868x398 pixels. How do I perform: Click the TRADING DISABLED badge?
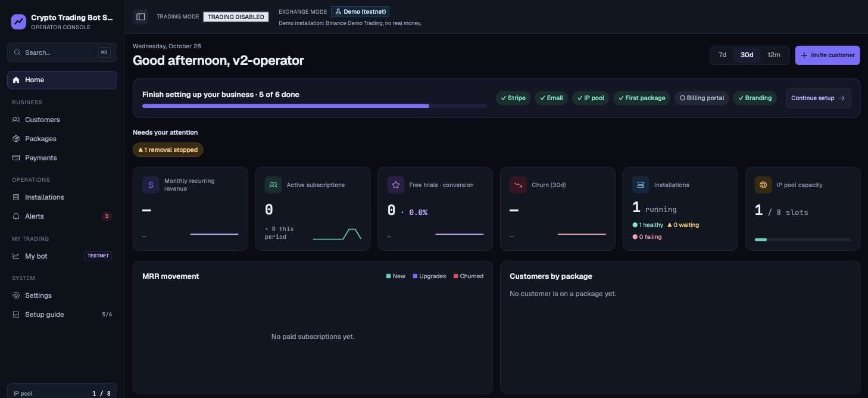pos(236,17)
